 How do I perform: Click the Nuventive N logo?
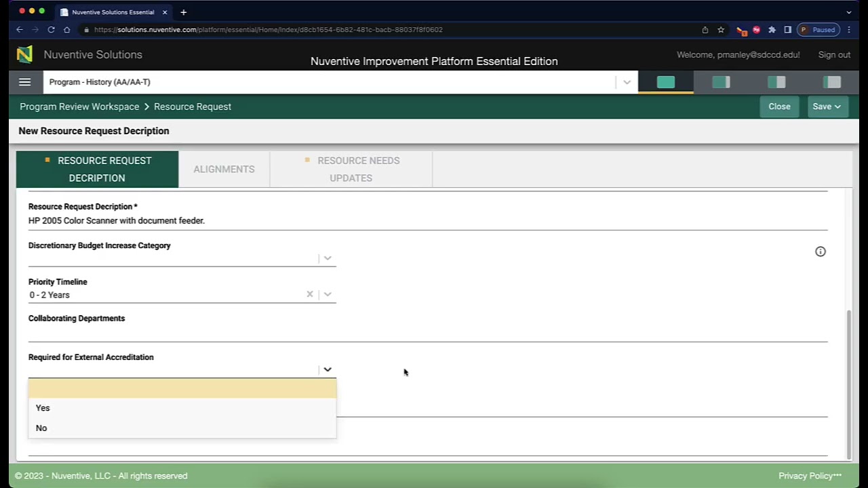24,54
